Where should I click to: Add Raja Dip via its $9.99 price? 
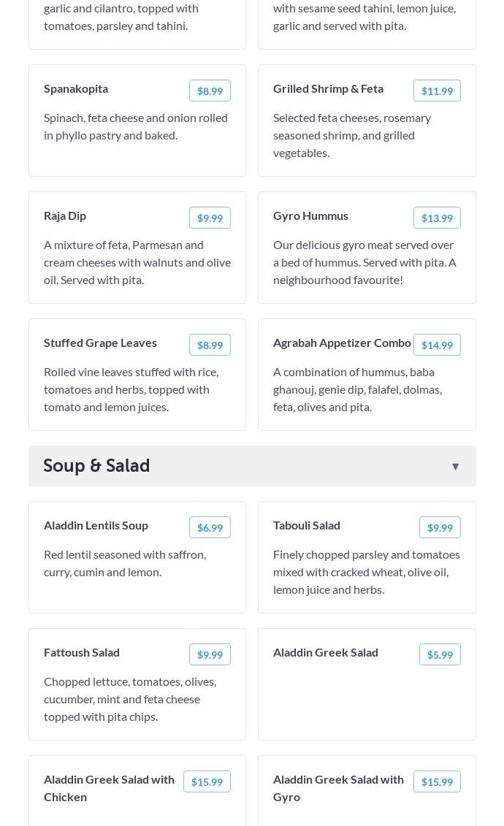[210, 218]
